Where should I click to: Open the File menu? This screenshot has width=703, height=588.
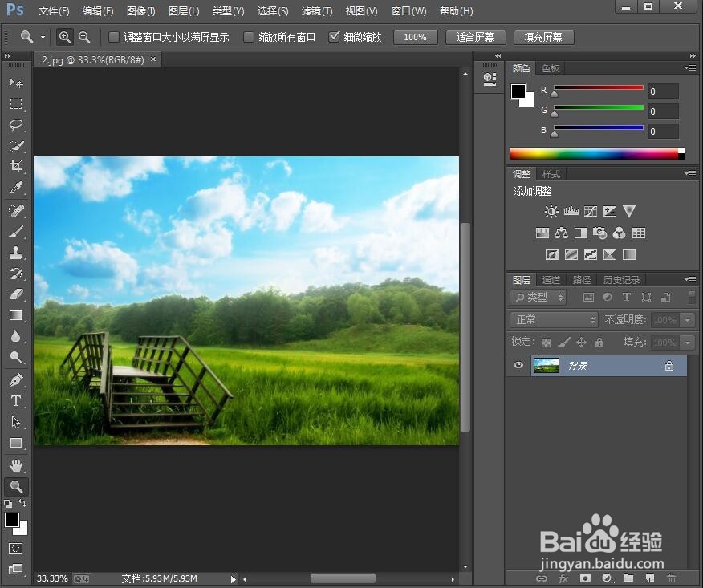click(54, 10)
